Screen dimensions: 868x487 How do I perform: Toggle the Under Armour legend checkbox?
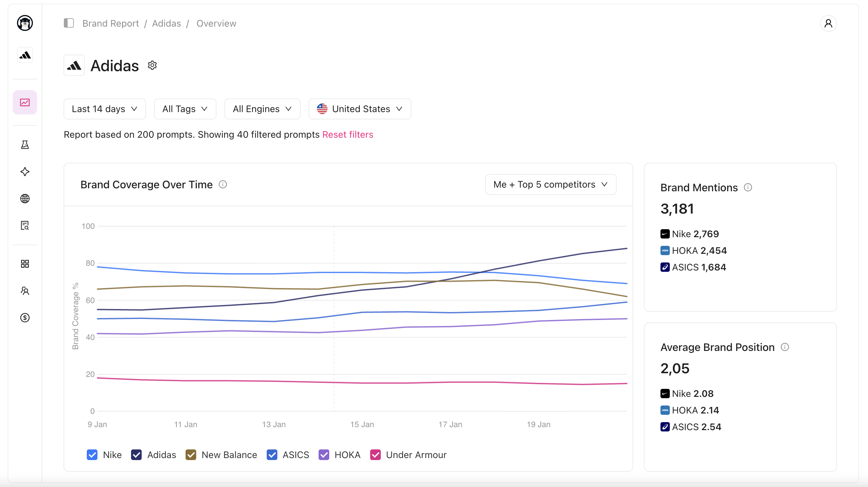click(x=375, y=455)
